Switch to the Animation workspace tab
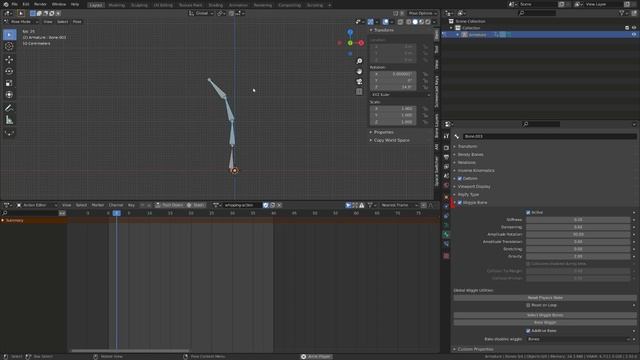The height and width of the screenshot is (360, 640). (238, 5)
